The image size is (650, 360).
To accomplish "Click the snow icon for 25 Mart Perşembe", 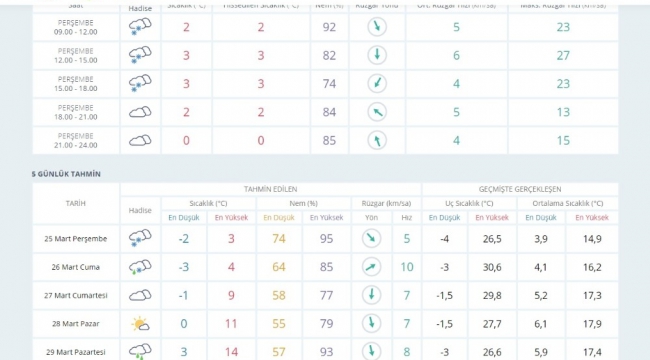I will click(140, 238).
